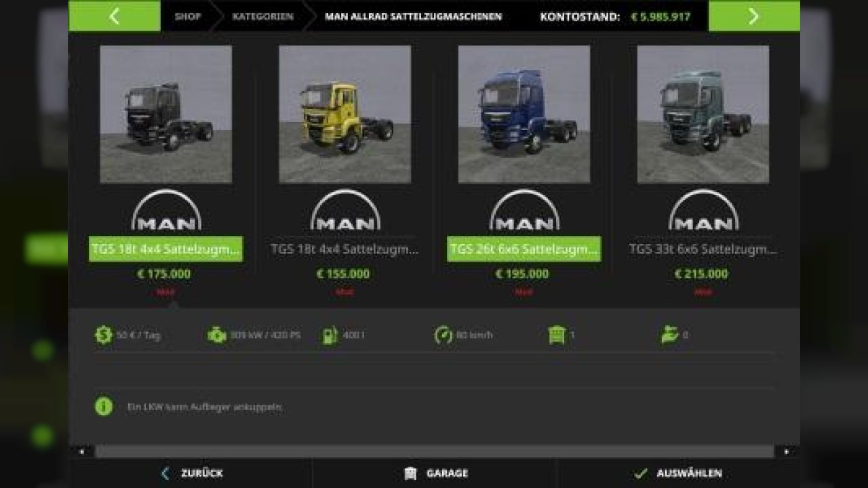Click the fuel tank capacity icon
The height and width of the screenshot is (488, 868).
[x=330, y=335]
